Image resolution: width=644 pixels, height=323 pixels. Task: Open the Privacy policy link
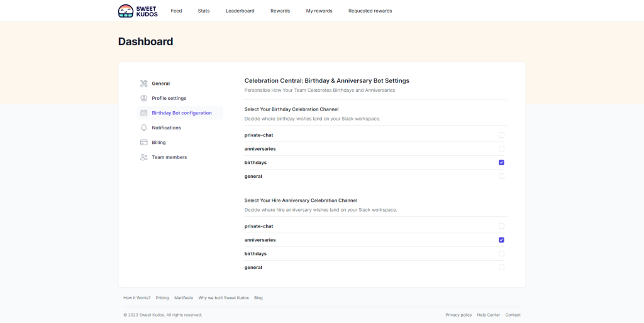[x=458, y=315]
